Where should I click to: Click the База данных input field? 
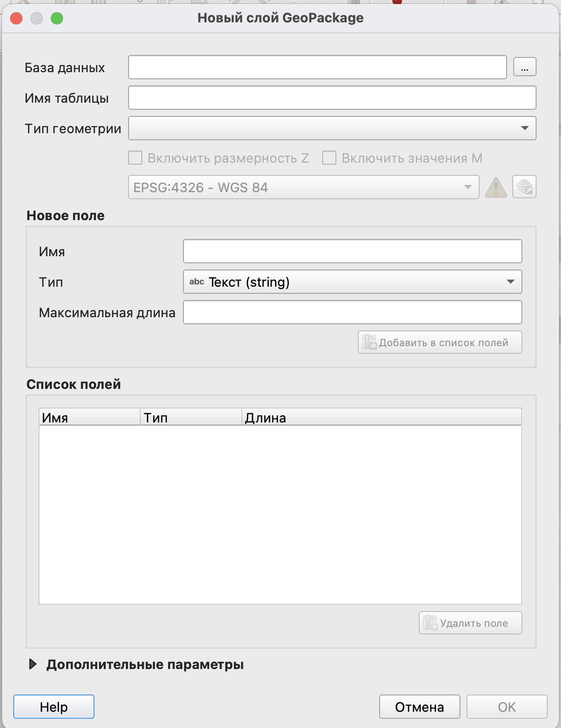317,67
